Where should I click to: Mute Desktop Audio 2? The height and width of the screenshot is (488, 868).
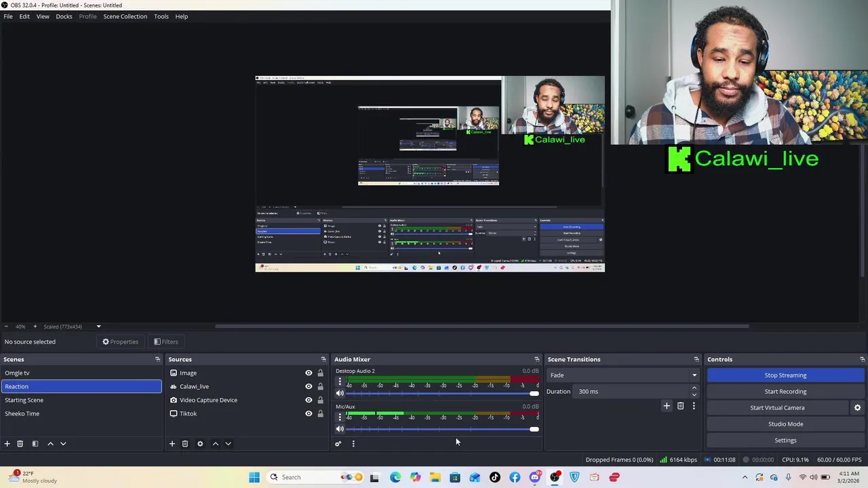click(340, 394)
